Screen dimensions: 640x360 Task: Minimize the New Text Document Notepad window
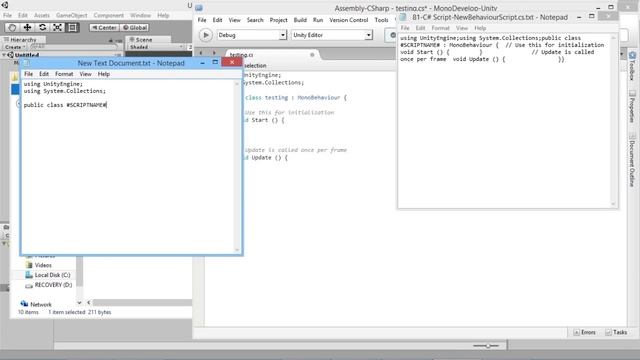tap(202, 63)
